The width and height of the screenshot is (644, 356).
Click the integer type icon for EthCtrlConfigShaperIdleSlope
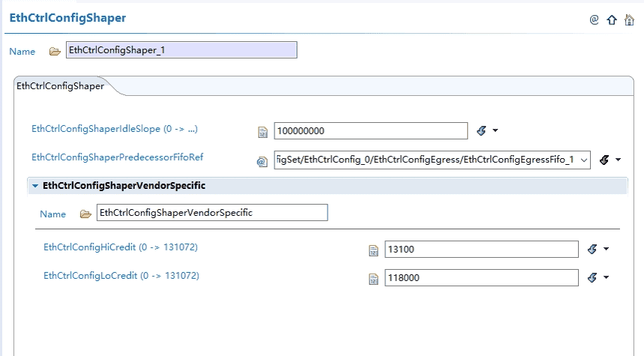(x=262, y=132)
